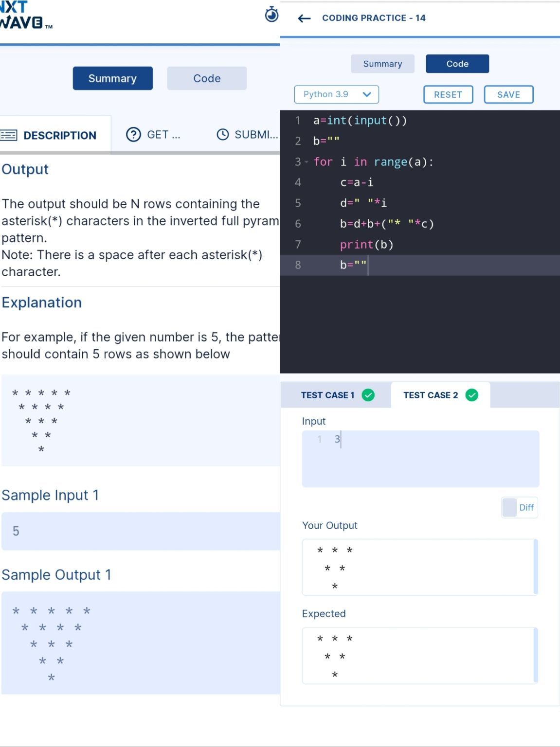This screenshot has height=747, width=560.
Task: Click the Description list icon
Action: 9,135
